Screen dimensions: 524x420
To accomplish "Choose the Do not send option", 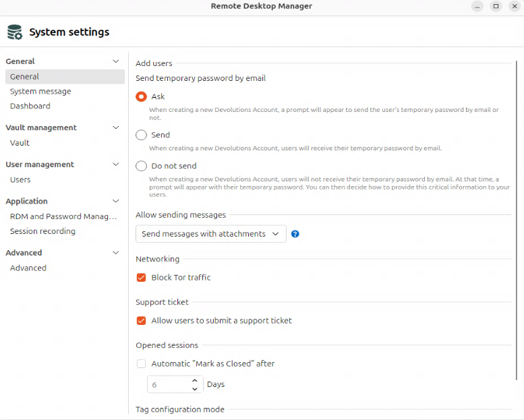I will (141, 166).
